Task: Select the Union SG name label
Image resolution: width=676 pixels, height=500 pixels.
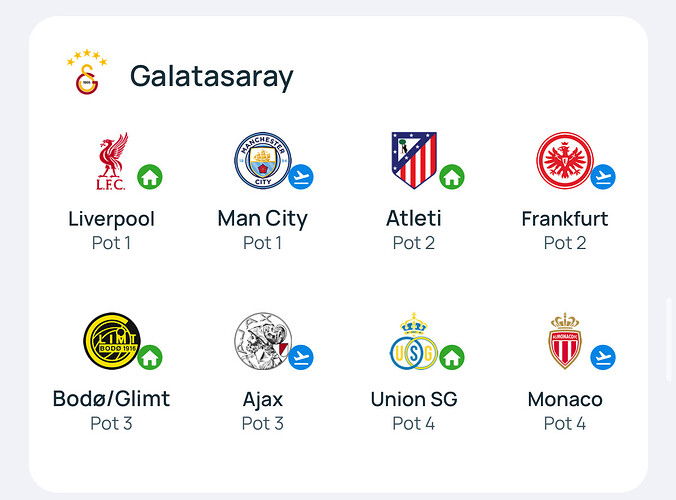Action: click(414, 399)
